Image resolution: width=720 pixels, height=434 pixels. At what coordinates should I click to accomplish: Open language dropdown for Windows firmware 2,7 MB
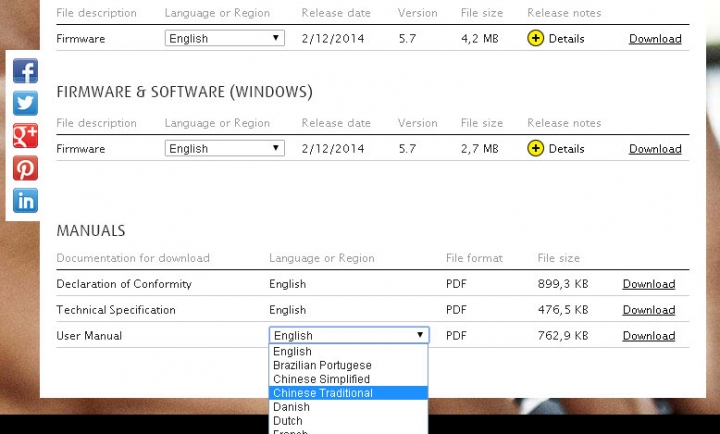225,148
